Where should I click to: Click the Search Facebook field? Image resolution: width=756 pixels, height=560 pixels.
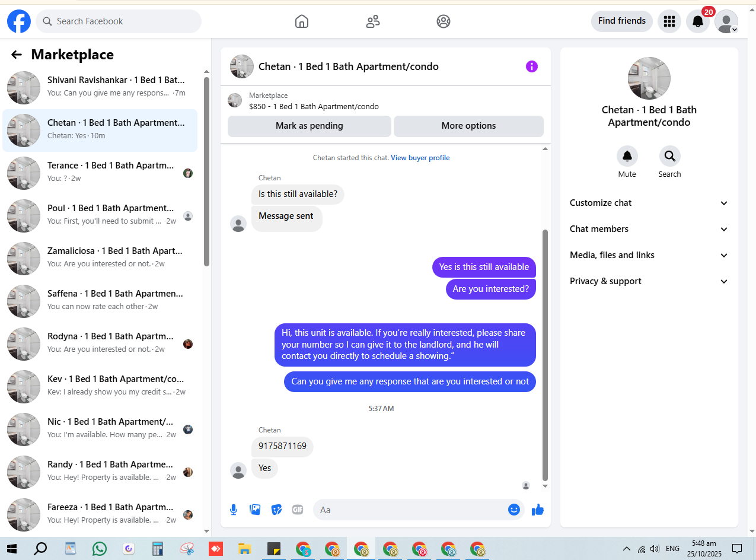point(119,21)
